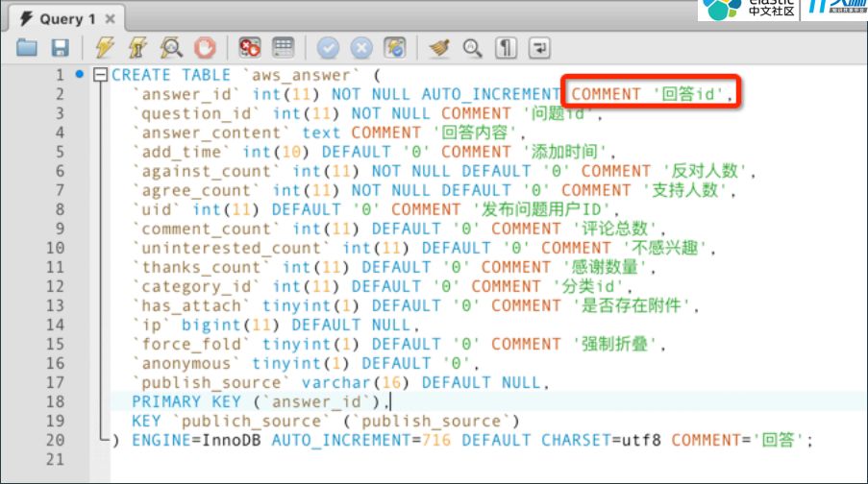This screenshot has height=484, width=868.
Task: Run EXPLAIN on current statement
Action: 171,48
